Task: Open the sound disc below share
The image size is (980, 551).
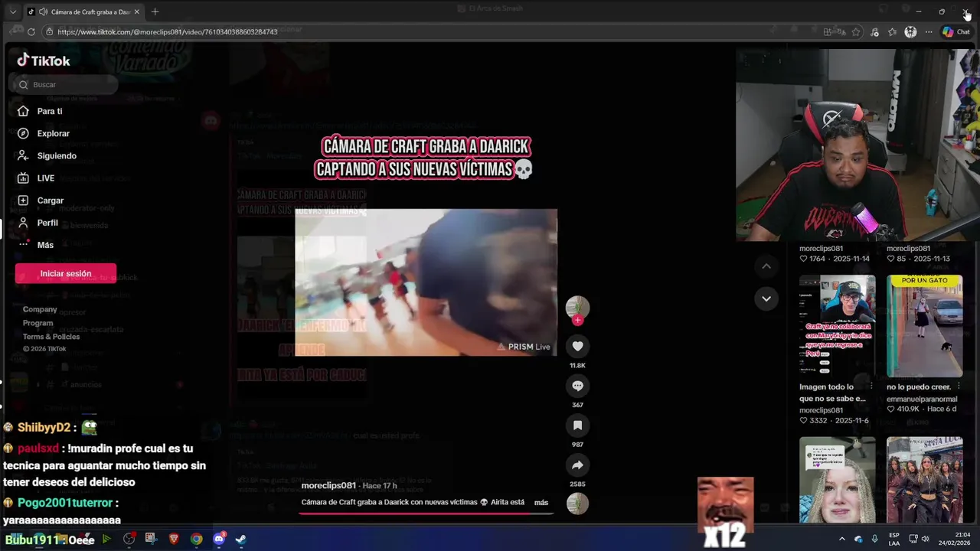Action: [577, 504]
